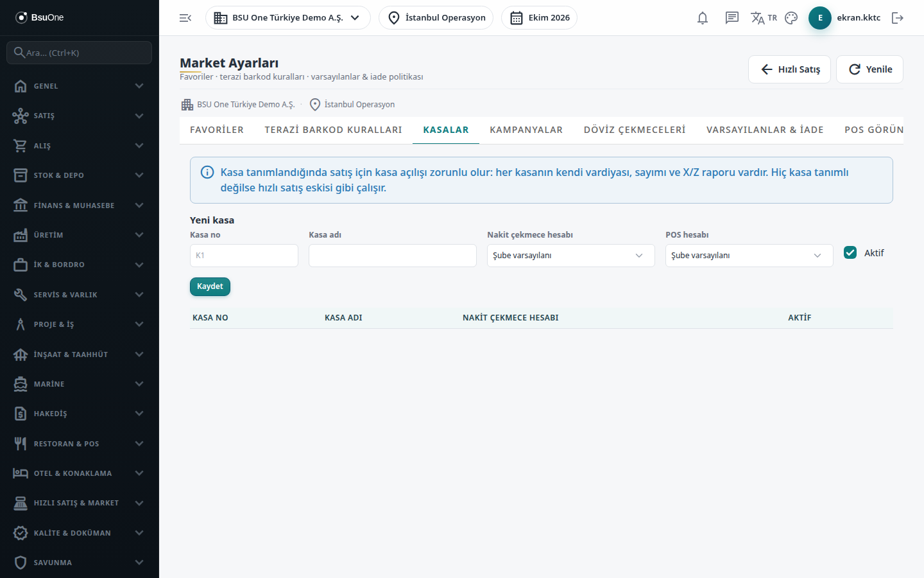Click the Yenile refresh button

pos(869,69)
